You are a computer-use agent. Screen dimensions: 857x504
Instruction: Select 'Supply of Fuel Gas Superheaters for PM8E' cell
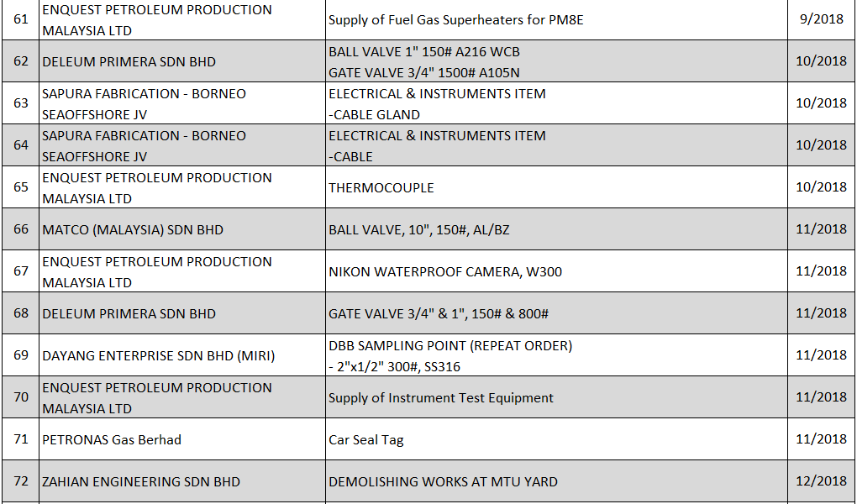(555, 19)
